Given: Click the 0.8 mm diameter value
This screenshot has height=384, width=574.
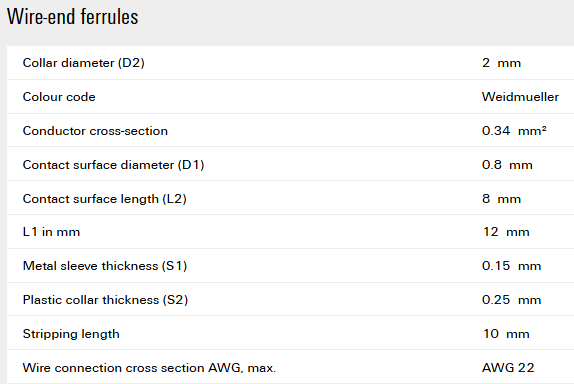Looking at the screenshot, I should tap(507, 165).
